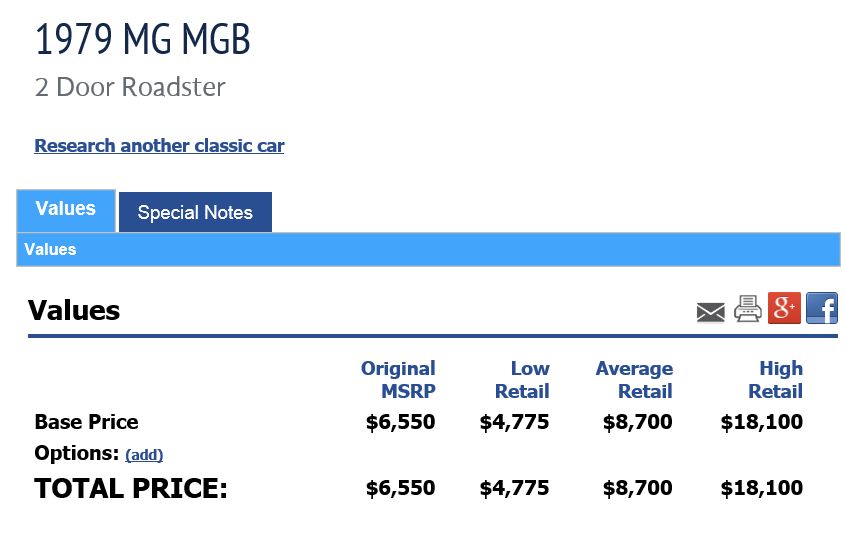Viewport: 845px width, 534px height.
Task: Click the Research another classic car link
Action: pos(159,145)
